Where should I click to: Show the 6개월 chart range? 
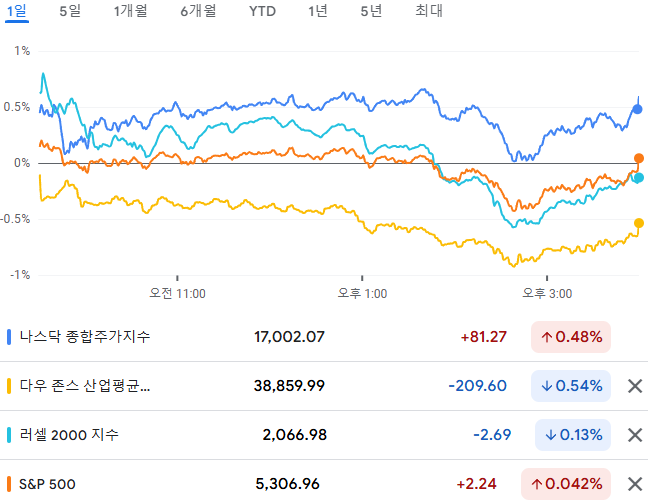point(198,11)
